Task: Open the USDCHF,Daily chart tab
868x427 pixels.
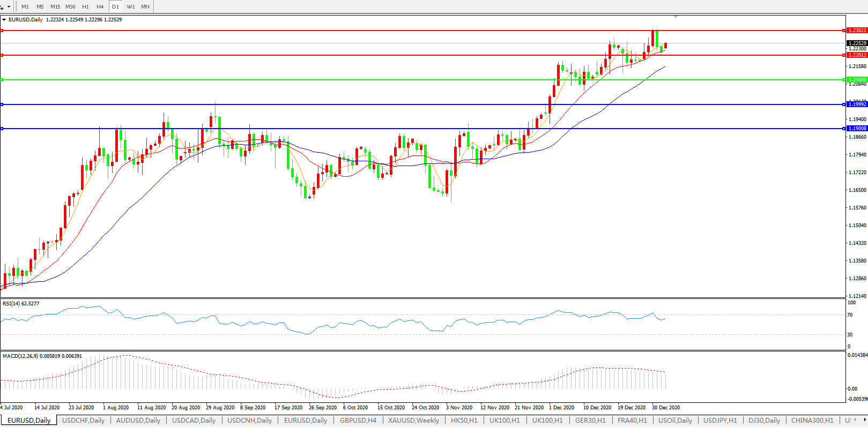Action: 84,421
